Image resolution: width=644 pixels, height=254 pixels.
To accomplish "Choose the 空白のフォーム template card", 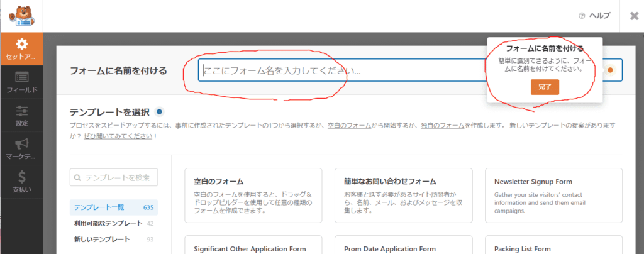I will point(253,196).
